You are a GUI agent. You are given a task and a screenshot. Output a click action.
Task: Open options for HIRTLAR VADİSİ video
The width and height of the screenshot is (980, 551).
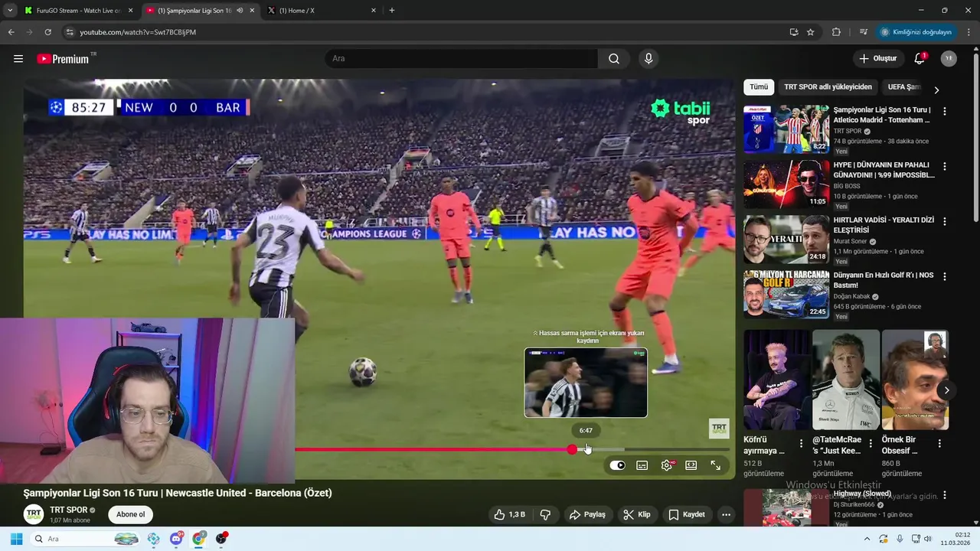[x=944, y=221]
